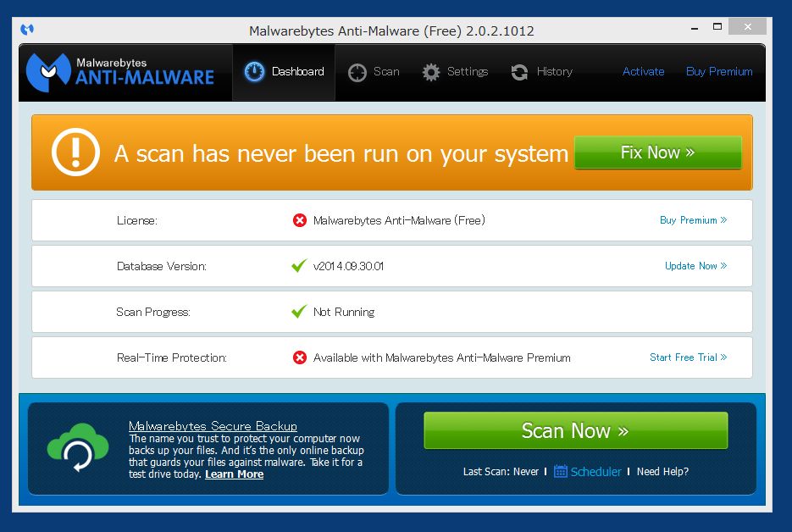Click the 'Scan Progress:' row label

tap(153, 313)
